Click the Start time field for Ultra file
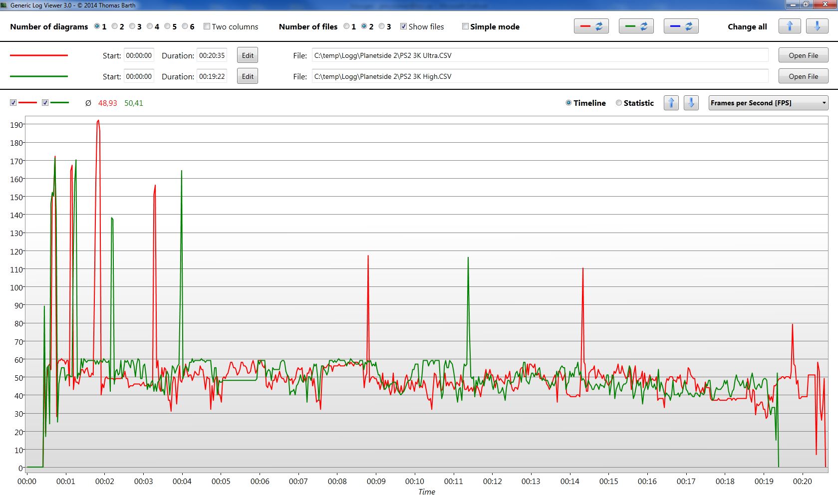The width and height of the screenshot is (838, 504). tap(139, 55)
